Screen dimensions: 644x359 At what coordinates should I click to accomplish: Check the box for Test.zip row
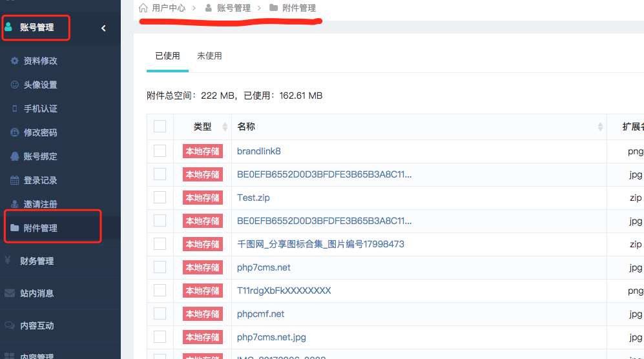[x=160, y=197]
